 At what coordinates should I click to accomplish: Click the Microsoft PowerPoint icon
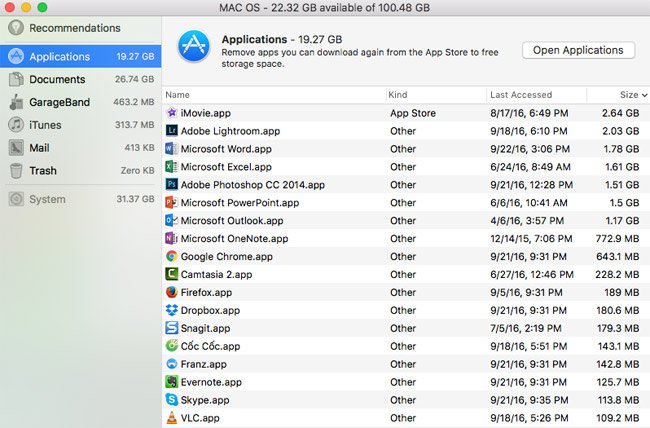(172, 202)
